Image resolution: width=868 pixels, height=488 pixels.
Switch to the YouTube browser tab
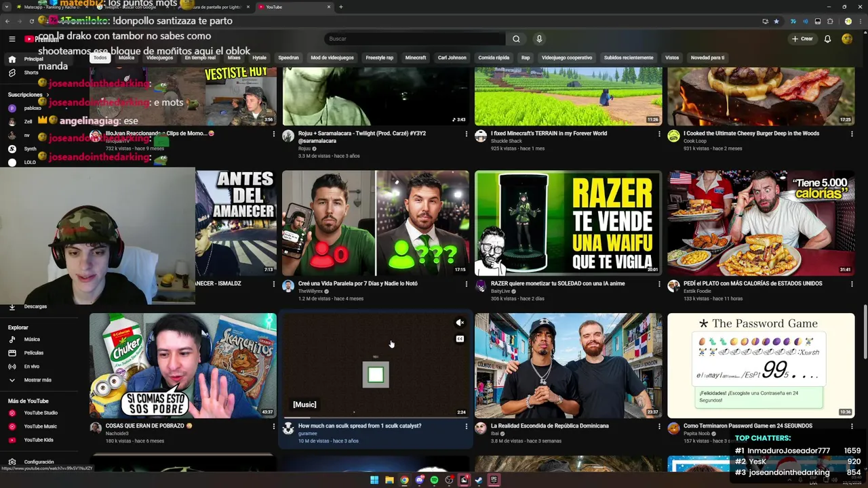[293, 7]
